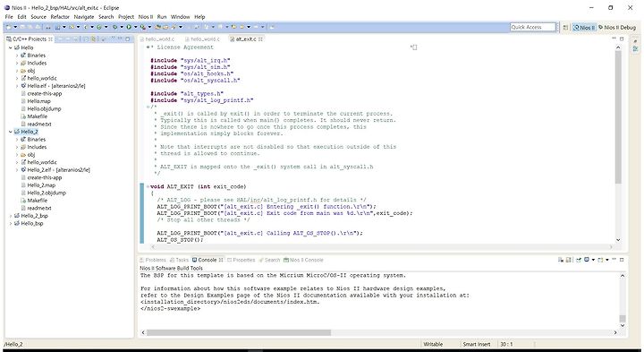This screenshot has width=644, height=352.
Task: Switch to the Properties tab
Action: click(241, 260)
